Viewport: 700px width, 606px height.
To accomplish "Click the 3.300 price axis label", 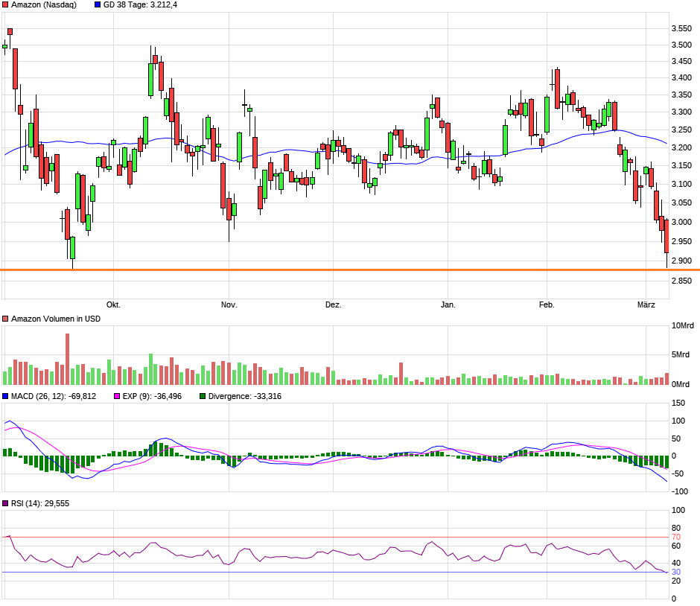I will tap(681, 112).
